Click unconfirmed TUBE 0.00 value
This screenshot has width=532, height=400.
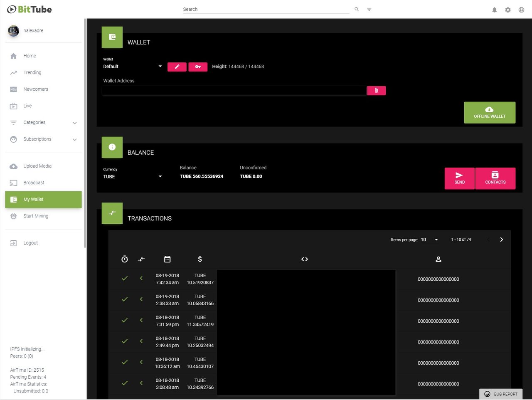[x=251, y=176]
